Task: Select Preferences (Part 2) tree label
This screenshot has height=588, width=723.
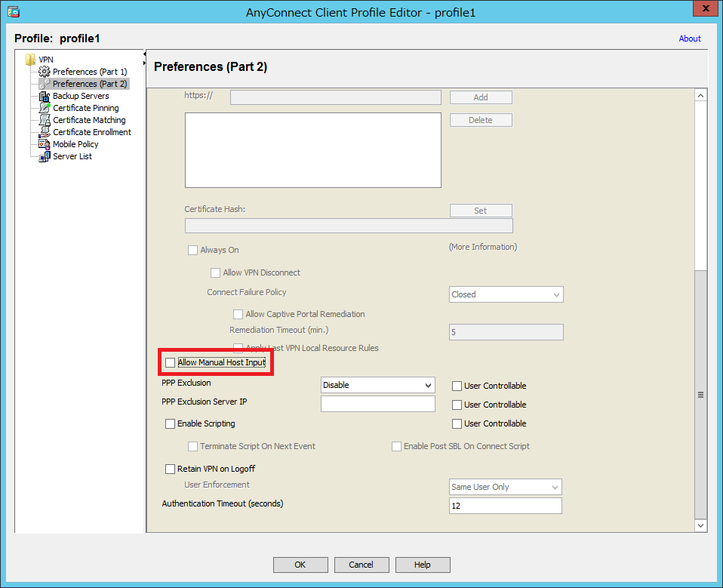Action: tap(90, 84)
